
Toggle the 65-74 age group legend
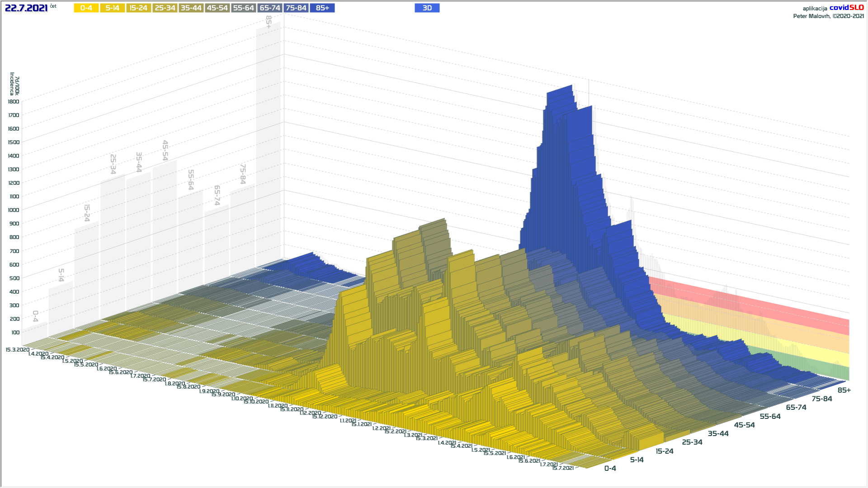[270, 8]
